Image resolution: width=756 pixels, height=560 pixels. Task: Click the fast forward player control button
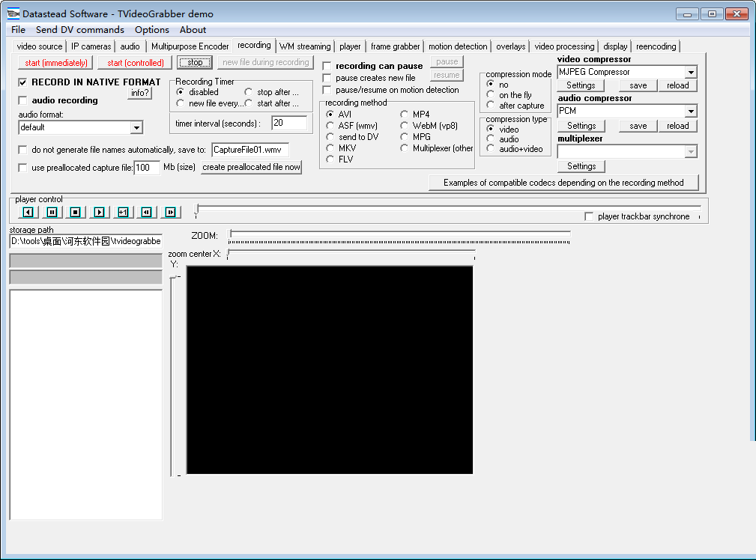(x=170, y=212)
